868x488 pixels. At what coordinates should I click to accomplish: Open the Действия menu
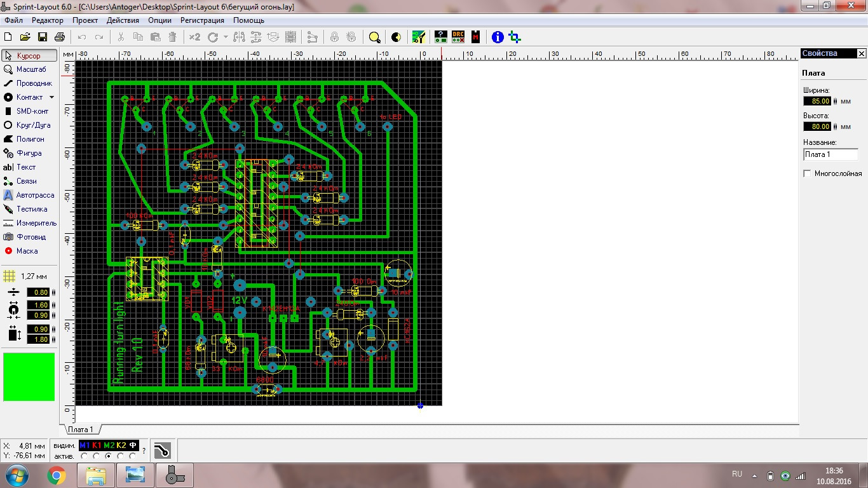pos(123,20)
